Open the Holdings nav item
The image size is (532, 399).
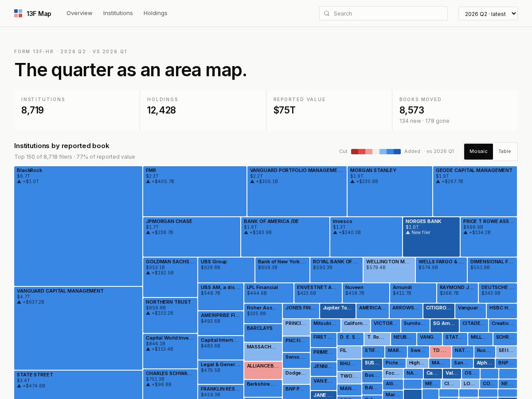tap(156, 13)
